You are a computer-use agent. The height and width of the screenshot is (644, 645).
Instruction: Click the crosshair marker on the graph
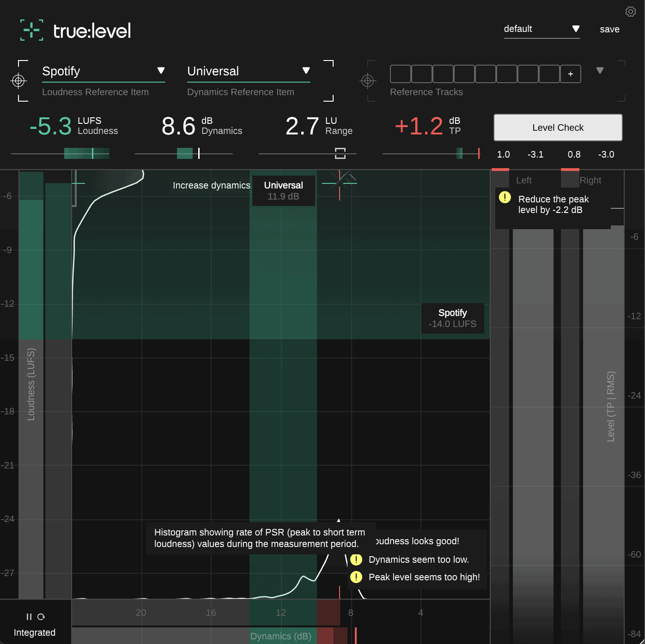click(340, 183)
